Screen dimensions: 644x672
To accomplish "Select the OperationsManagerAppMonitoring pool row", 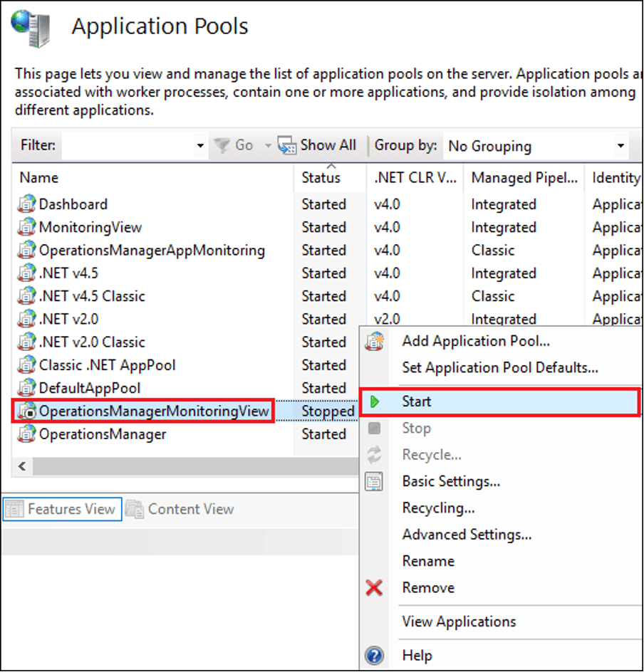I will click(x=152, y=251).
